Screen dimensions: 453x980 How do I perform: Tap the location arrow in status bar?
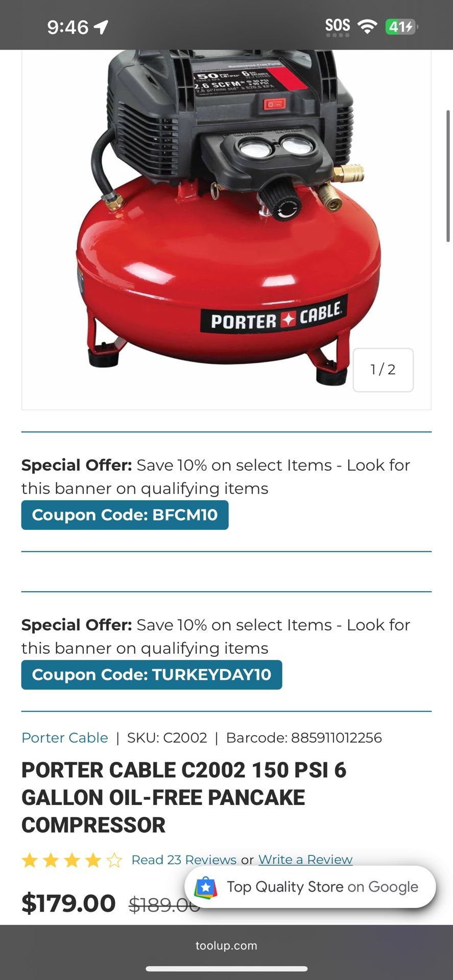pyautogui.click(x=102, y=27)
